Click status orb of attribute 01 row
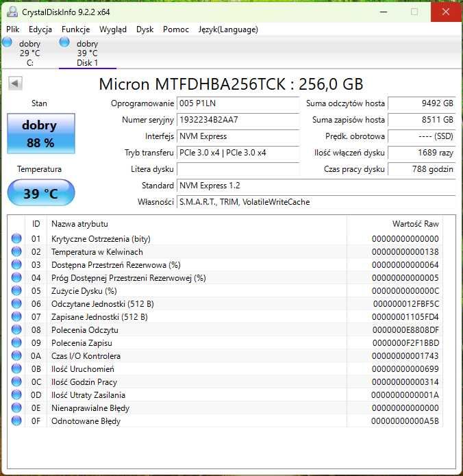The image size is (463, 476). 16,238
